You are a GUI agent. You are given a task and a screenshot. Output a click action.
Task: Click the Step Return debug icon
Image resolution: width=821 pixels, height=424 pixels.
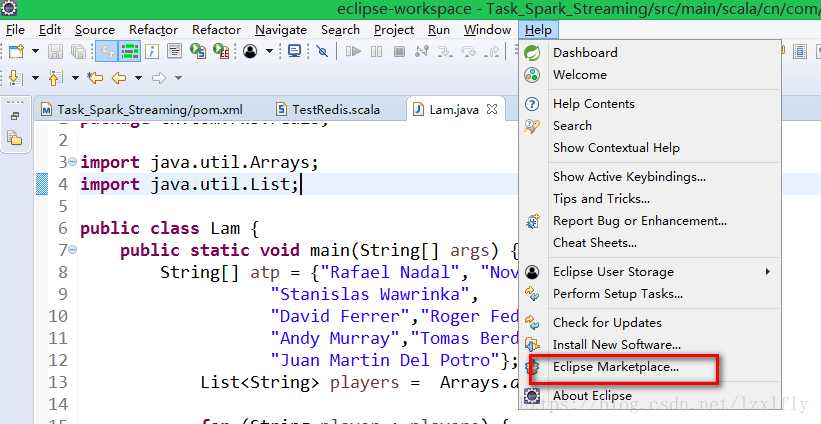coord(492,51)
